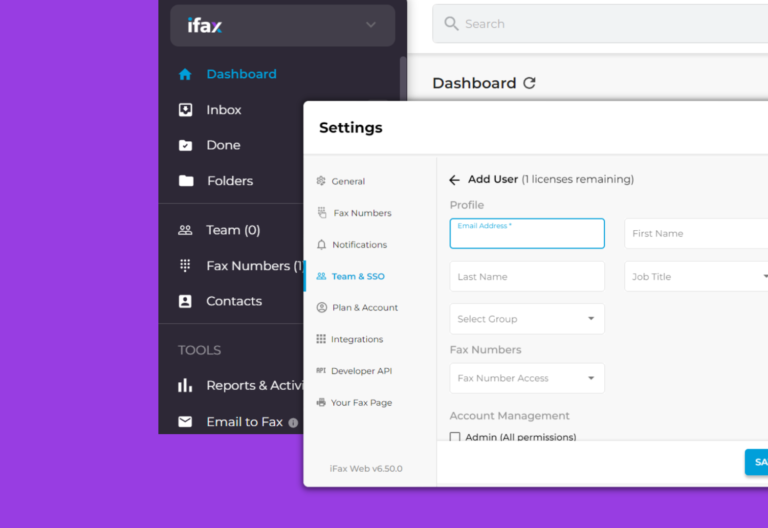Click the Your Fax Page printer icon

coord(321,402)
